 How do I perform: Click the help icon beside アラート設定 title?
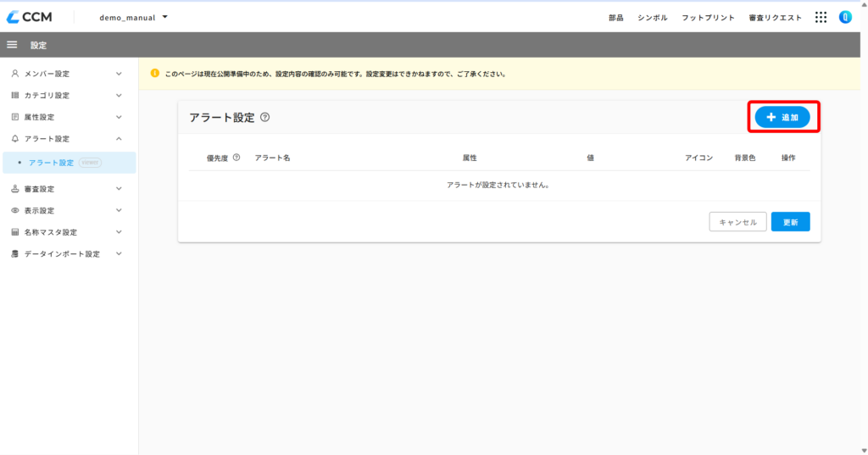coord(265,117)
